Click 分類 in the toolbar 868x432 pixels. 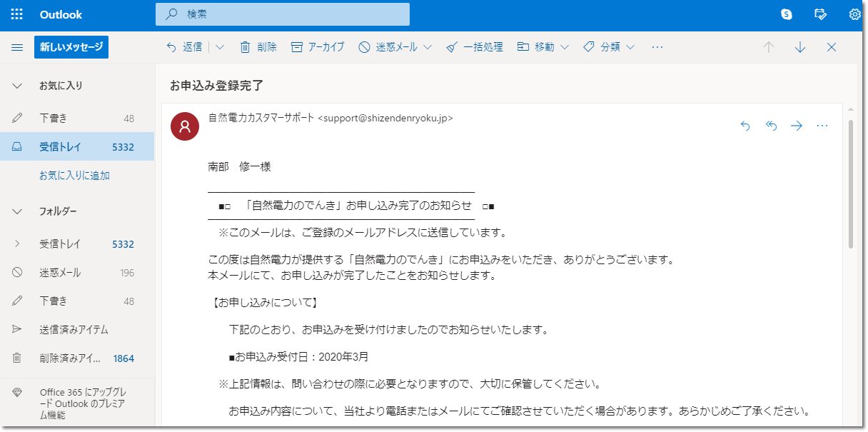click(x=602, y=47)
